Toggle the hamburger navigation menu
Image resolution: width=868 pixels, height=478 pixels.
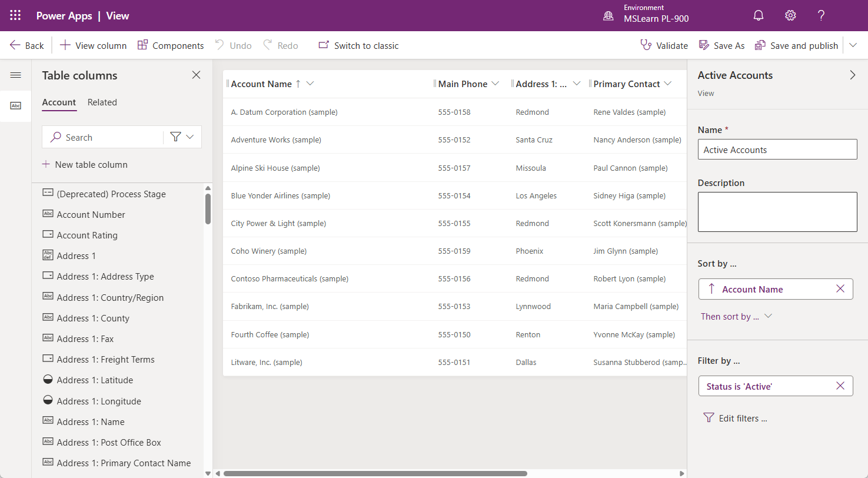tap(16, 75)
